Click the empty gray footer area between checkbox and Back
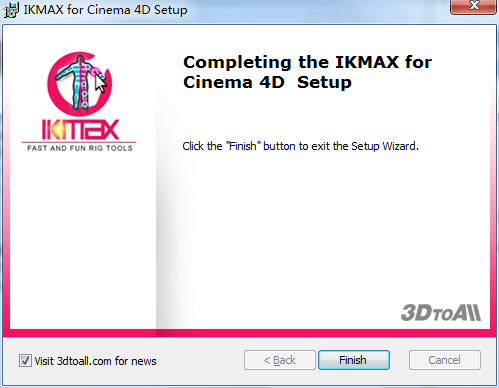This screenshot has height=388, width=499. (x=200, y=361)
